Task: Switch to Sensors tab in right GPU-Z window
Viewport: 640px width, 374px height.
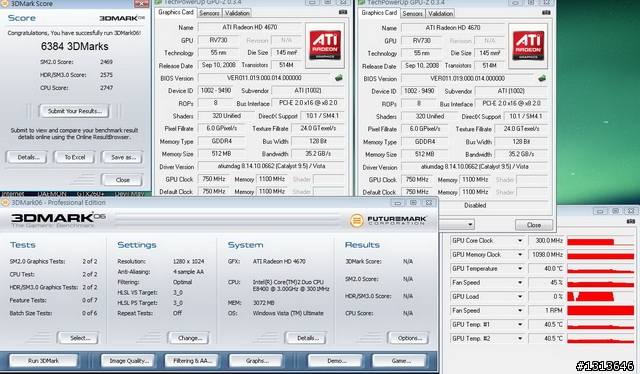Action: tap(412, 13)
